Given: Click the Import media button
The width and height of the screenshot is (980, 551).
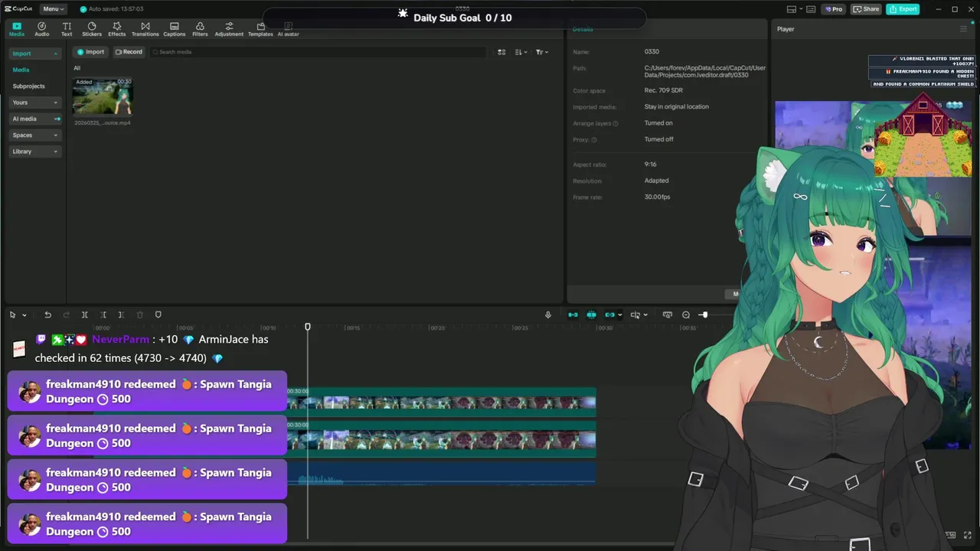Looking at the screenshot, I should (x=90, y=52).
